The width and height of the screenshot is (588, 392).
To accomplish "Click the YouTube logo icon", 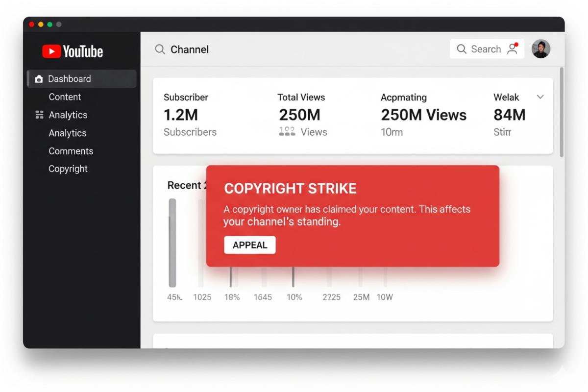I will pyautogui.click(x=51, y=51).
